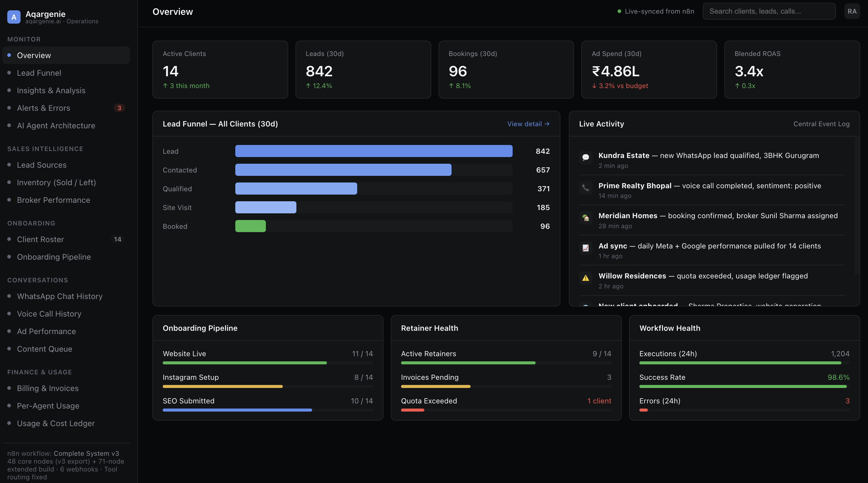Click the '3.2% vs budget' indicator
This screenshot has height=483, width=868.
pos(620,86)
